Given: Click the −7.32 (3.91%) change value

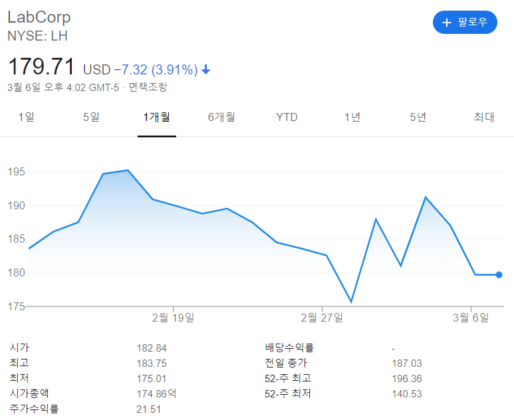Looking at the screenshot, I should pyautogui.click(x=156, y=70).
